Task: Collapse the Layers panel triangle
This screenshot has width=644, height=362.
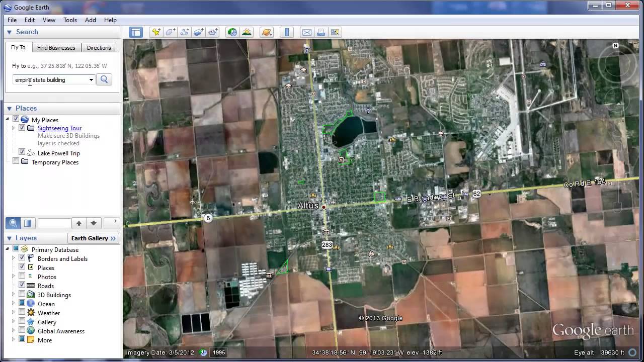Action: pos(9,238)
